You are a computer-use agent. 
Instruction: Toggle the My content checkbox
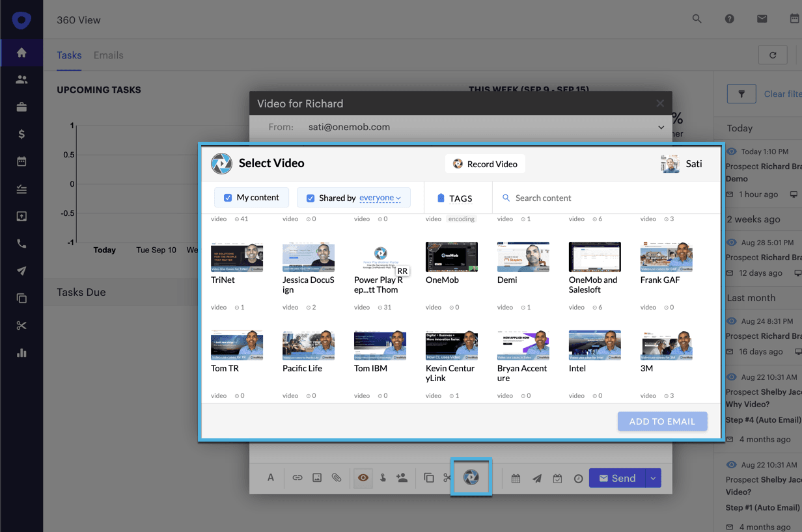pyautogui.click(x=228, y=198)
